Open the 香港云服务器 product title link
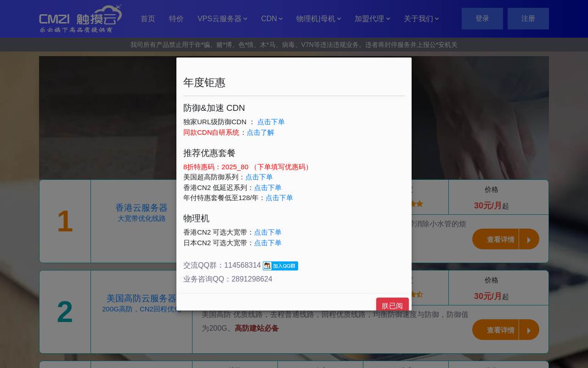Viewport: 588px width, 368px height. click(x=141, y=207)
